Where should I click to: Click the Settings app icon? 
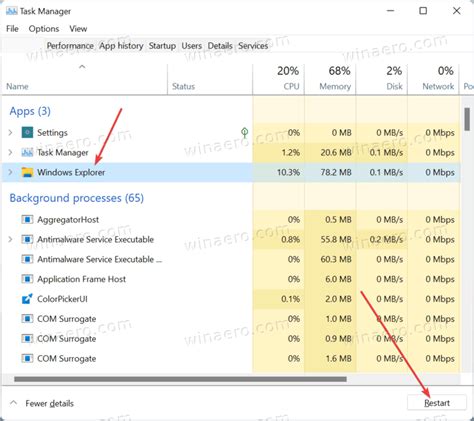[x=27, y=133]
